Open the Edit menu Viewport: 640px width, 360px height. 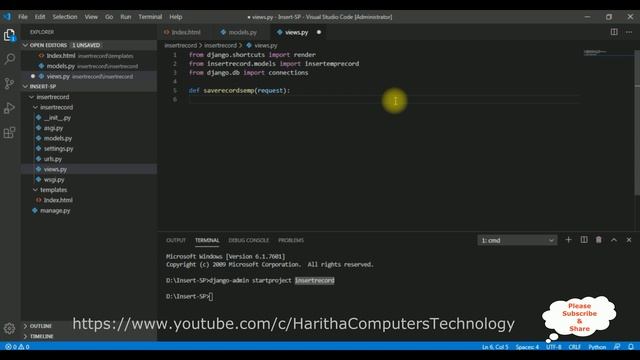point(40,17)
